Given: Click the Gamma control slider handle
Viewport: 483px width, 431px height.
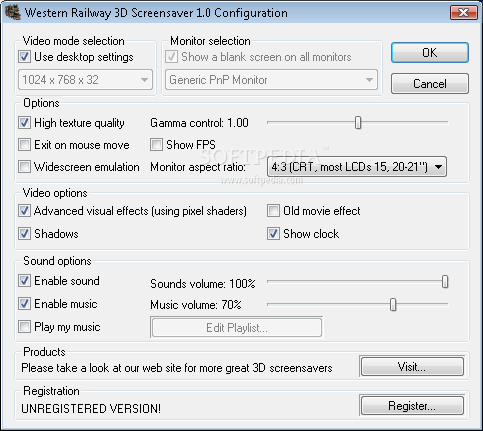Looking at the screenshot, I should pyautogui.click(x=358, y=123).
